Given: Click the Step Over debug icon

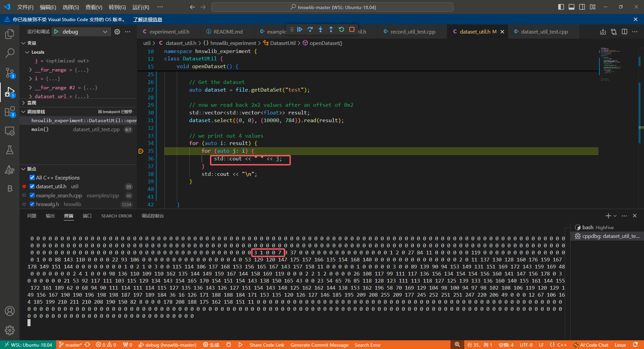Looking at the screenshot, I should [310, 30].
